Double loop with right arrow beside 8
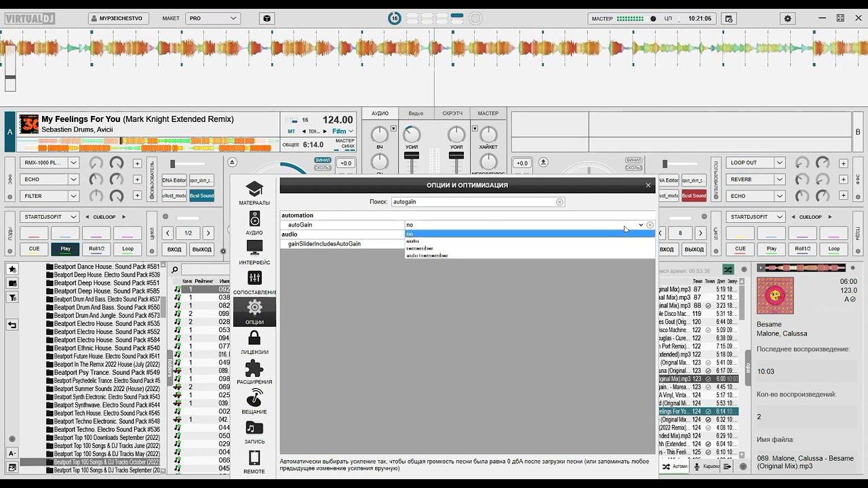 [700, 233]
